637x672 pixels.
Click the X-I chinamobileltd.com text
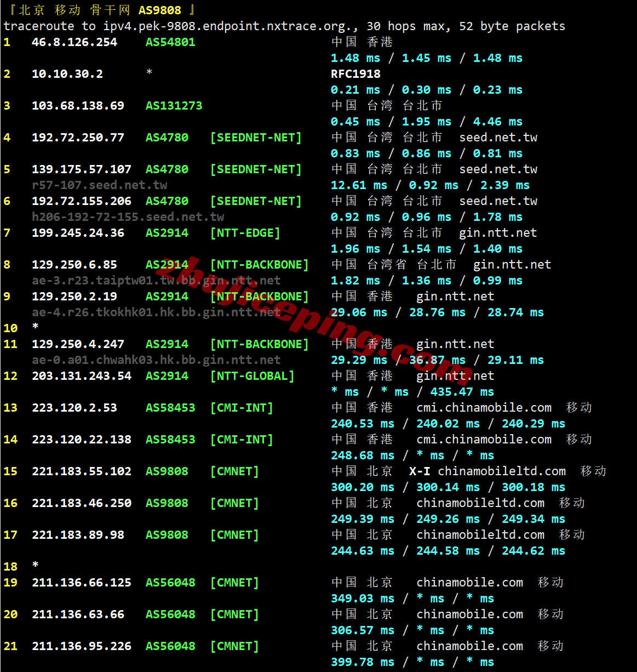(x=487, y=471)
